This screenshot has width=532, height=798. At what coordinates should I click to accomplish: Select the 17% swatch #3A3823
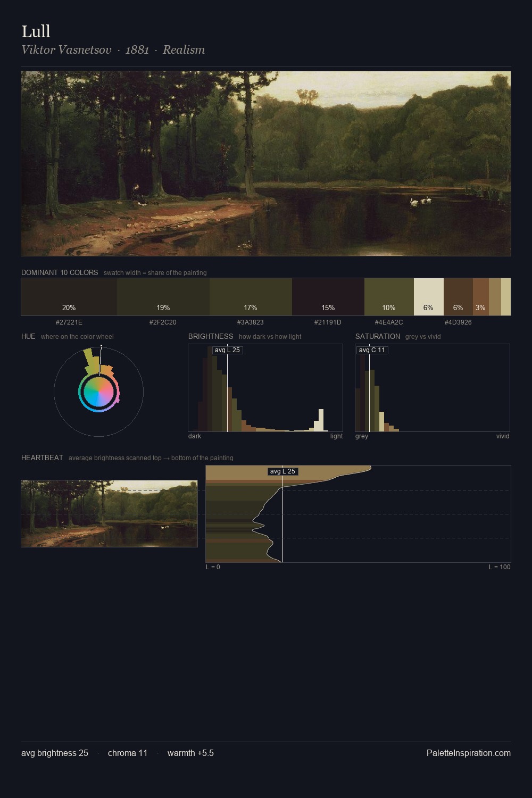tap(251, 297)
